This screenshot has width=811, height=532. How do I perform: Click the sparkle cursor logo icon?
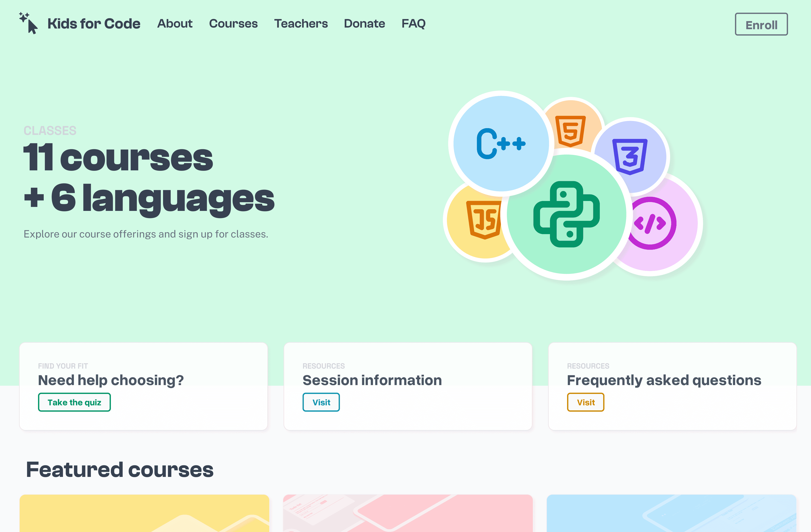28,23
